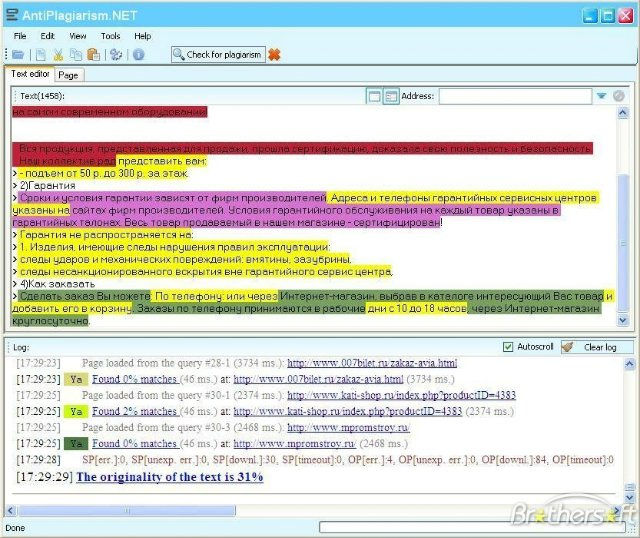Toggle the Autoscroll checkbox
The height and width of the screenshot is (538, 640).
(x=508, y=347)
